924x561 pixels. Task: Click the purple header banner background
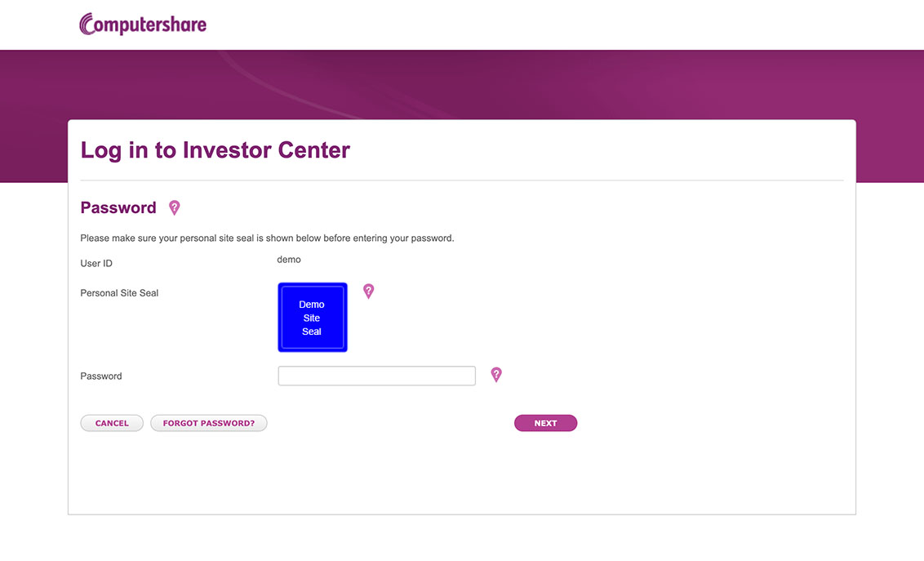pyautogui.click(x=571, y=82)
